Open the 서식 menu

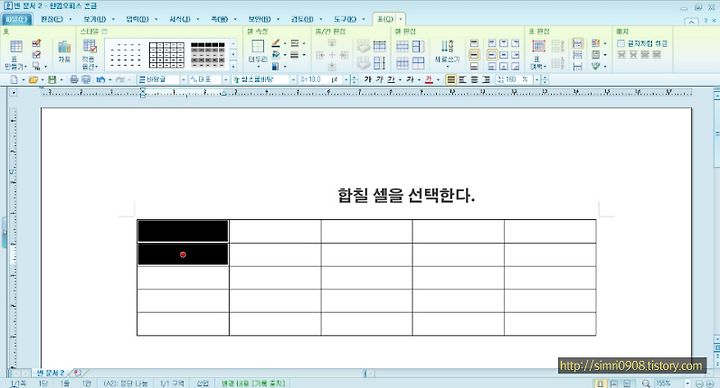180,19
